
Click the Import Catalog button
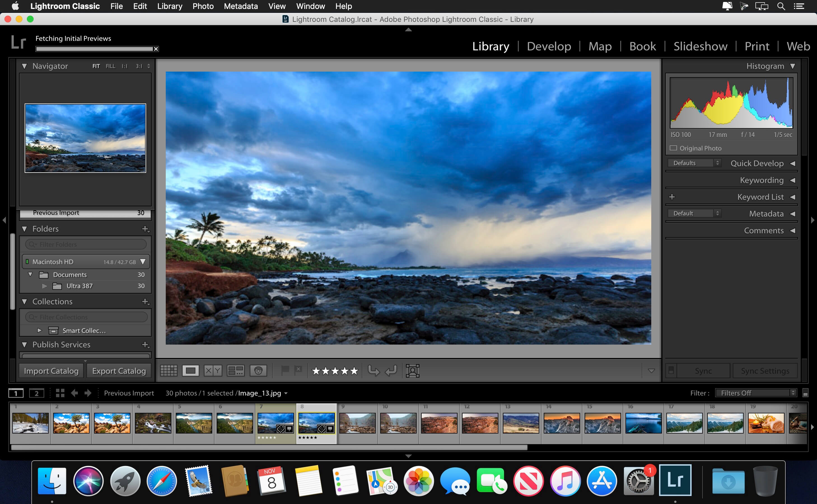(x=51, y=371)
